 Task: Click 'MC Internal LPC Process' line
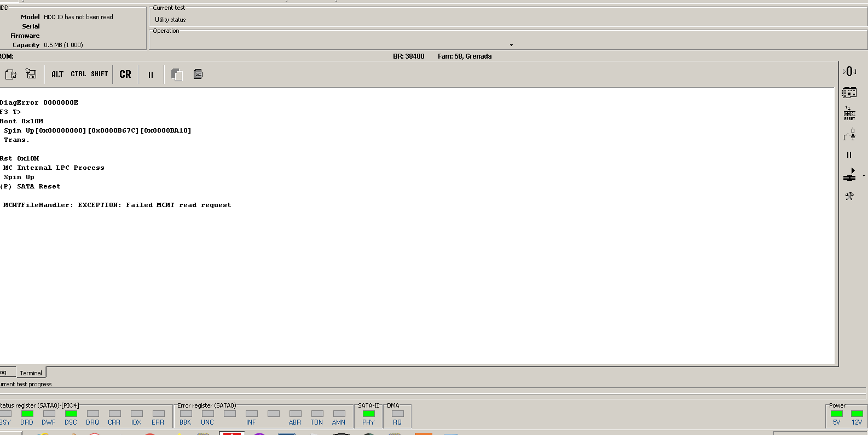click(x=54, y=168)
